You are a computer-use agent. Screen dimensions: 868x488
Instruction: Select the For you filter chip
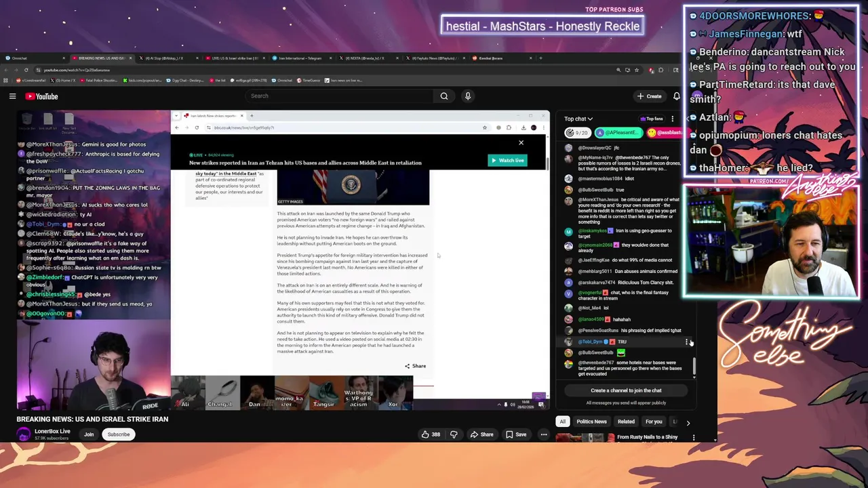[654, 422]
